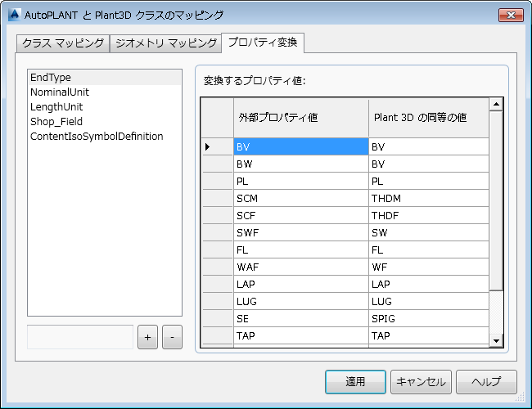The width and height of the screenshot is (532, 409).
Task: Click scroll down arrow of the table
Action: tap(496, 340)
